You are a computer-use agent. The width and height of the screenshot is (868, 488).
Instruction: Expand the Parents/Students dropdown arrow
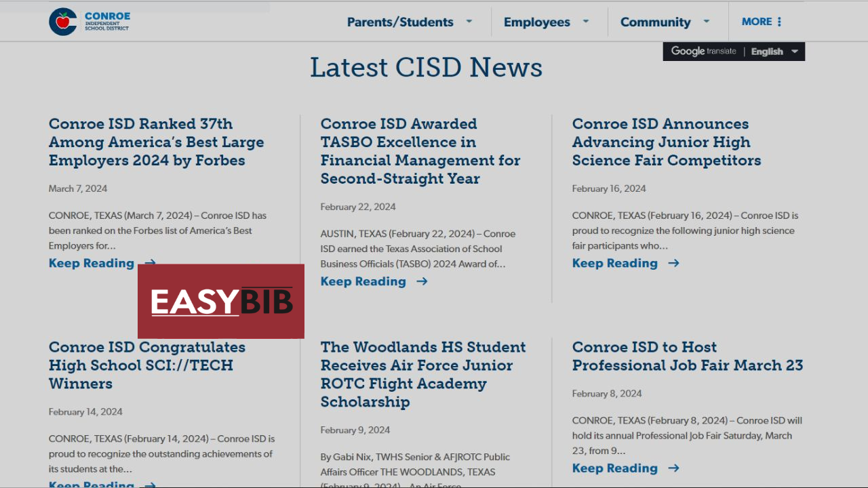click(469, 21)
